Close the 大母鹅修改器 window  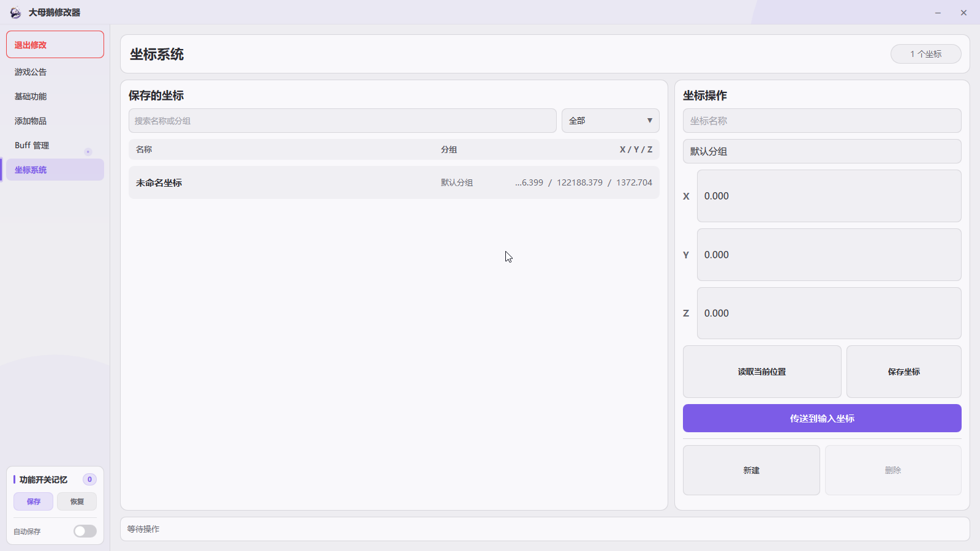tap(963, 13)
